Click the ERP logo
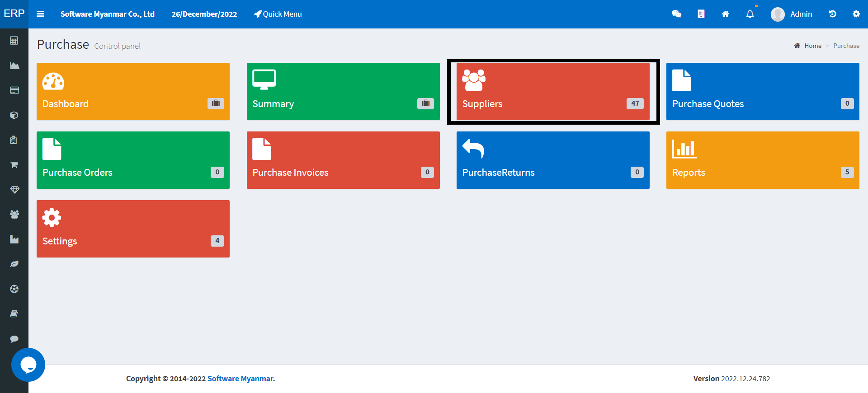The width and height of the screenshot is (868, 393). coord(14,14)
